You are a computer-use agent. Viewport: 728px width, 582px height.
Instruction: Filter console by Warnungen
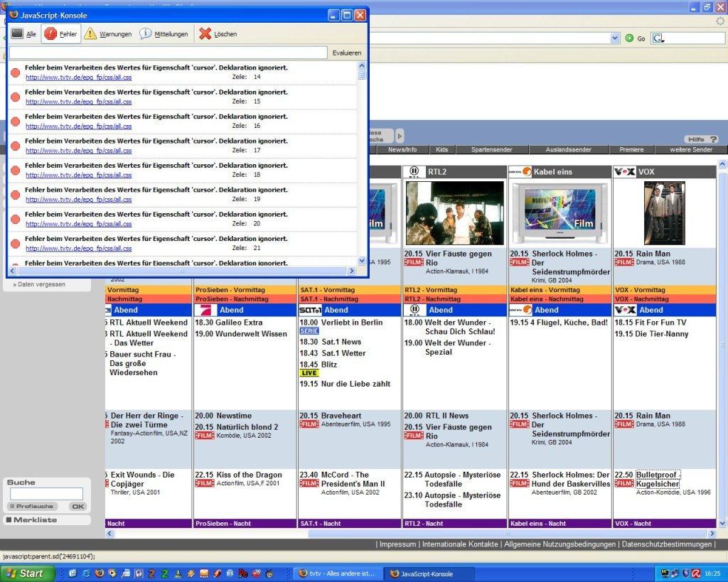pos(108,34)
